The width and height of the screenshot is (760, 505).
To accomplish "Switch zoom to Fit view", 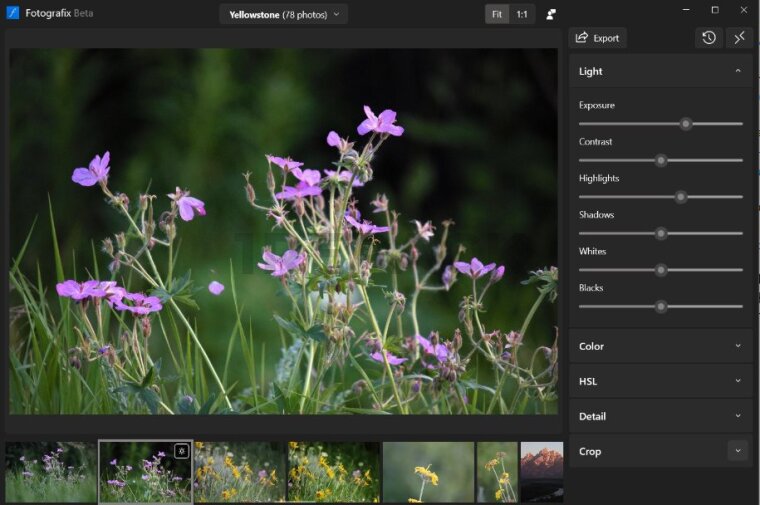I will (x=497, y=14).
